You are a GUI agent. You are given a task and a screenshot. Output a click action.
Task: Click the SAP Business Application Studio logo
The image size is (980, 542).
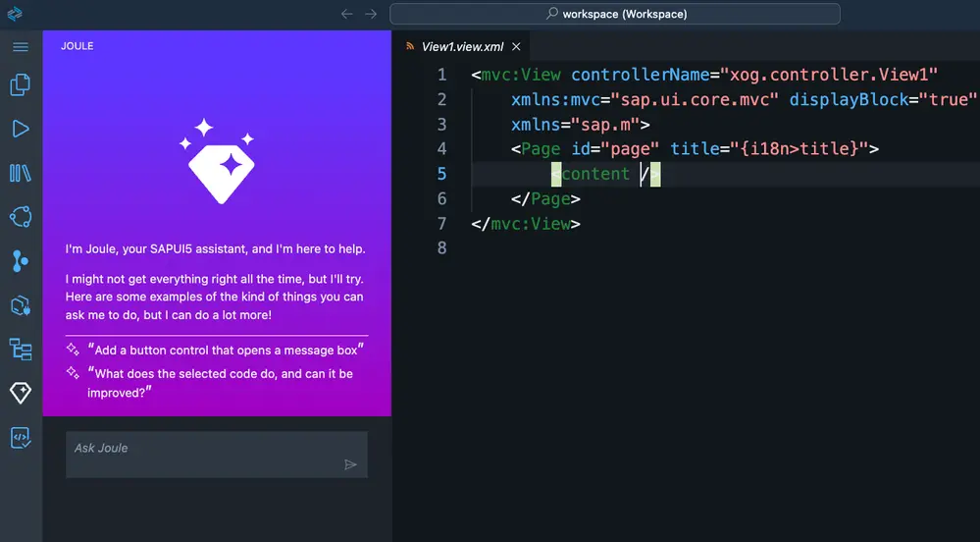pyautogui.click(x=15, y=14)
